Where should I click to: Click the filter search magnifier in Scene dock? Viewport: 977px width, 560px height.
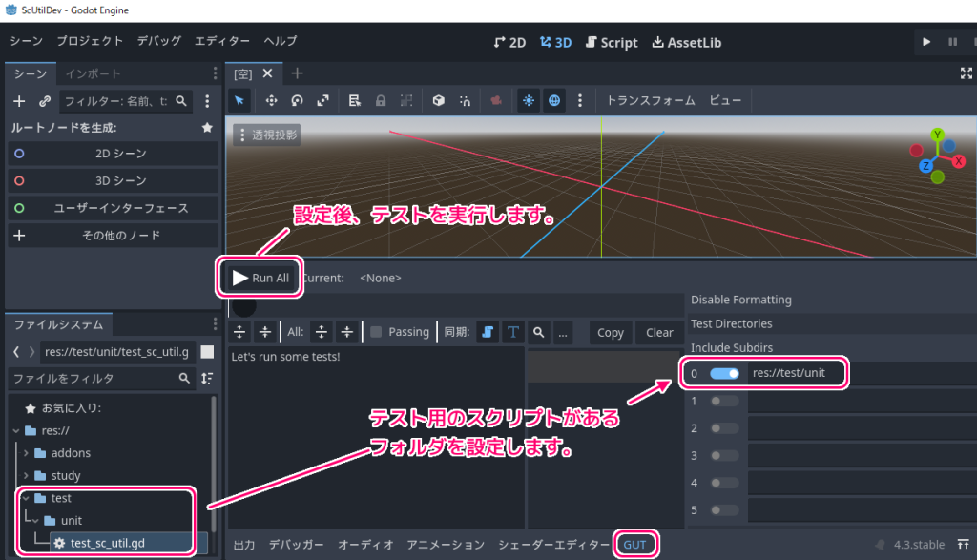(181, 101)
